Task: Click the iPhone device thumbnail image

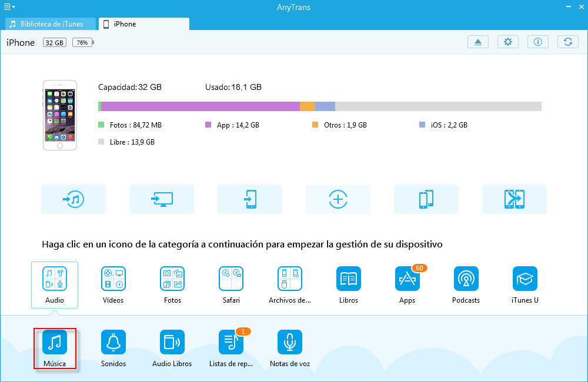Action: 60,115
